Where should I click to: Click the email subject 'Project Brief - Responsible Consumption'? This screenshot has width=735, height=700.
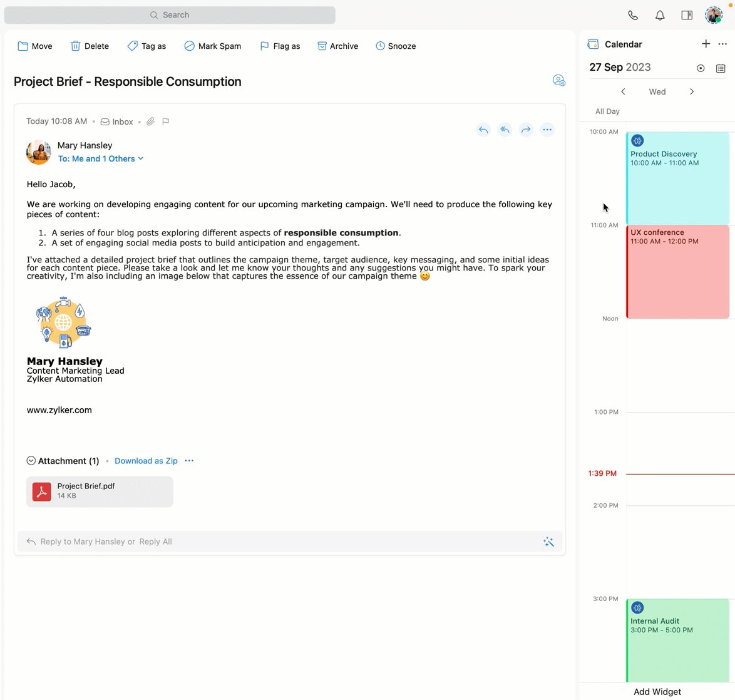(x=128, y=81)
